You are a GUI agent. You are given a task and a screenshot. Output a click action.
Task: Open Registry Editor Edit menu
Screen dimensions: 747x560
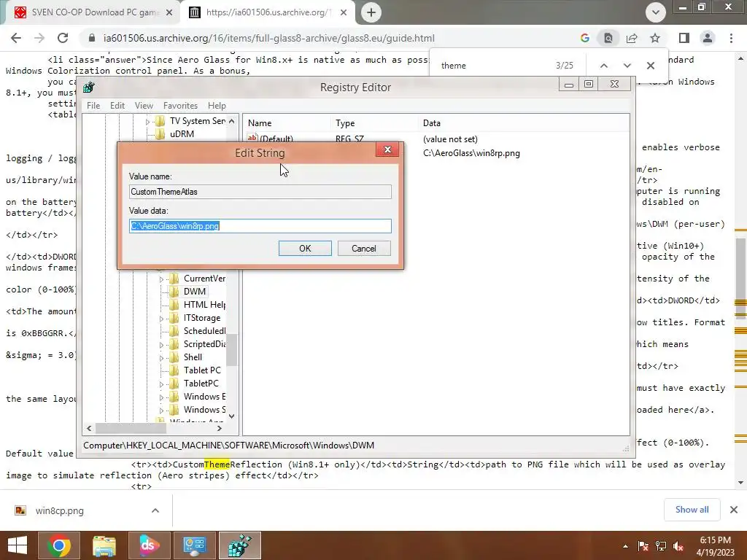click(117, 106)
